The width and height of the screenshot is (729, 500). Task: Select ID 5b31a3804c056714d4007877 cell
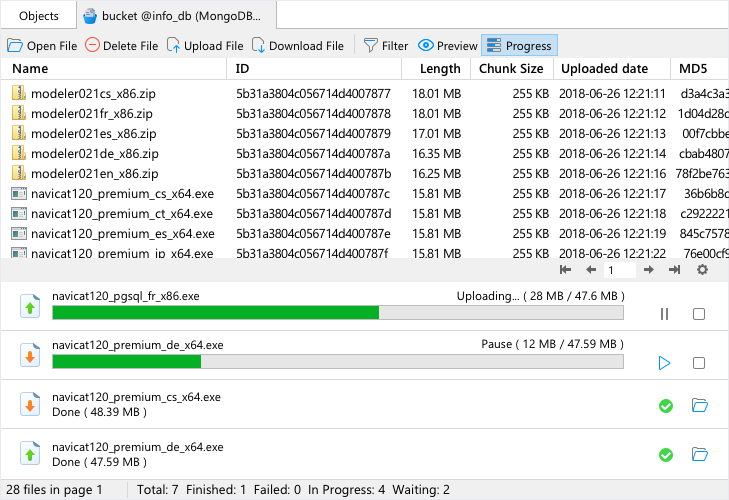[313, 93]
